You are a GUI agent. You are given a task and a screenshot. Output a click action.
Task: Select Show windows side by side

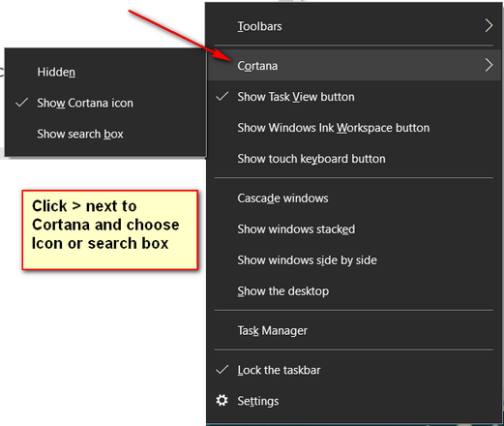pyautogui.click(x=354, y=260)
